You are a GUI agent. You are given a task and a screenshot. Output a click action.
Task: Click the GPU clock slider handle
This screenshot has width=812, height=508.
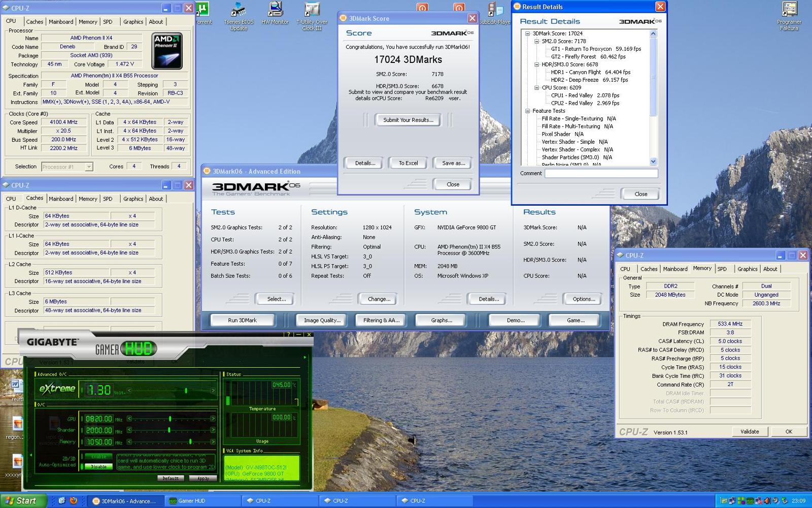[x=170, y=419]
